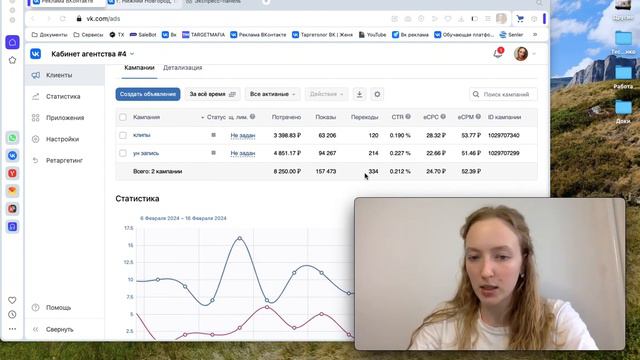Click the Создать объявление button
640x360 pixels.
pyautogui.click(x=148, y=94)
